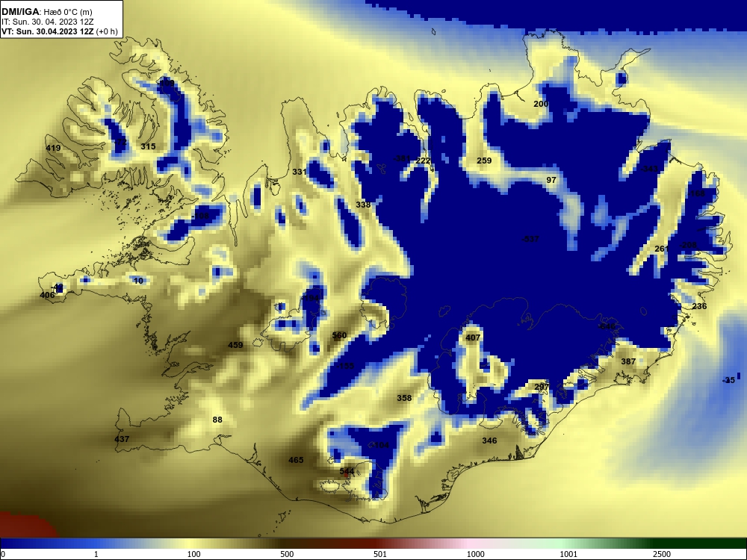
Task: Click the map value -155
Action: click(345, 366)
